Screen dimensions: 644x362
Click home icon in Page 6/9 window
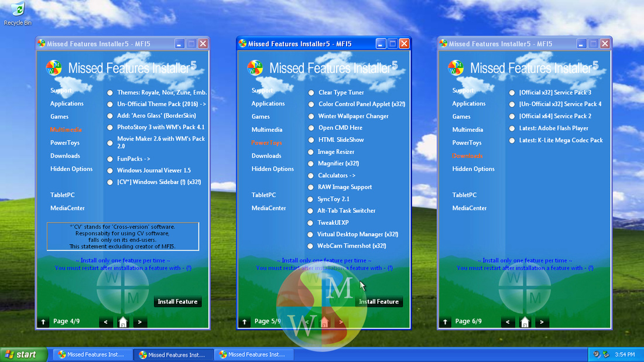pos(525,322)
